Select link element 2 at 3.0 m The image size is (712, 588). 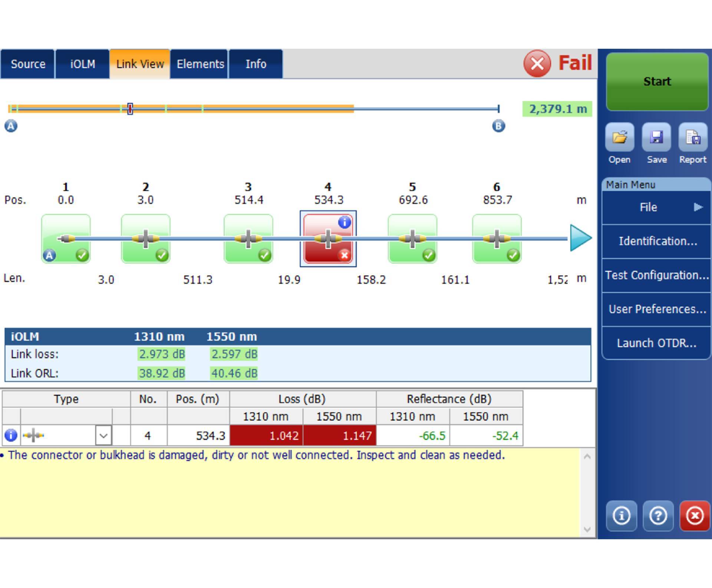(x=145, y=238)
